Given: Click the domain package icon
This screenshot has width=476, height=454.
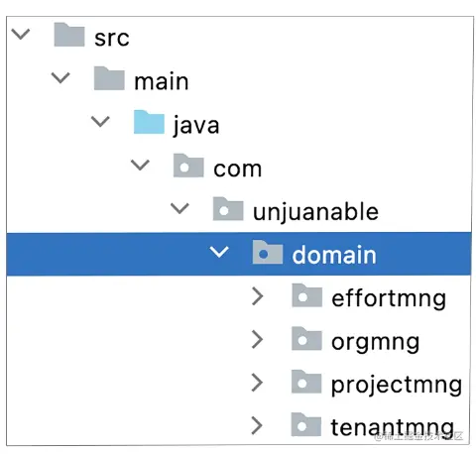Looking at the screenshot, I should tap(268, 252).
